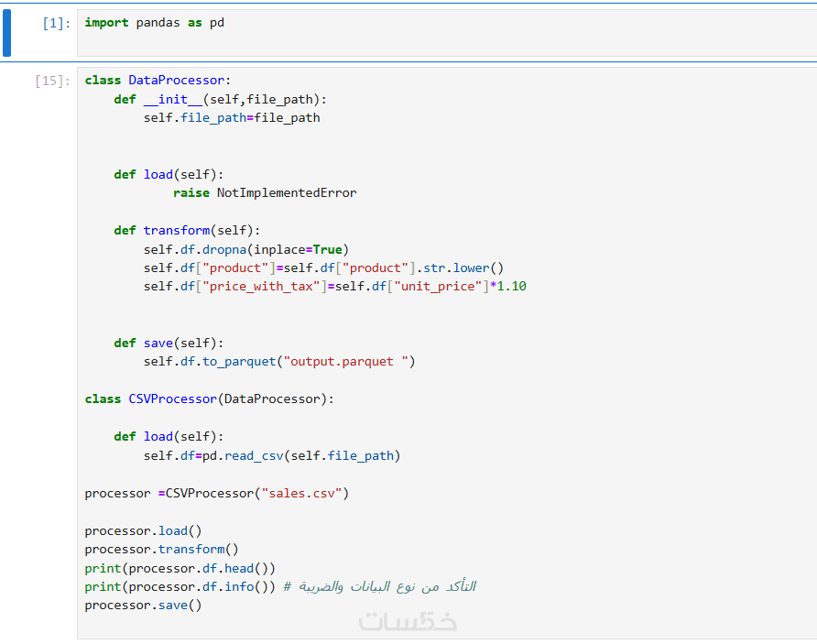Click the def transform method line
Image resolution: width=817 pixels, height=644 pixels.
click(x=187, y=231)
